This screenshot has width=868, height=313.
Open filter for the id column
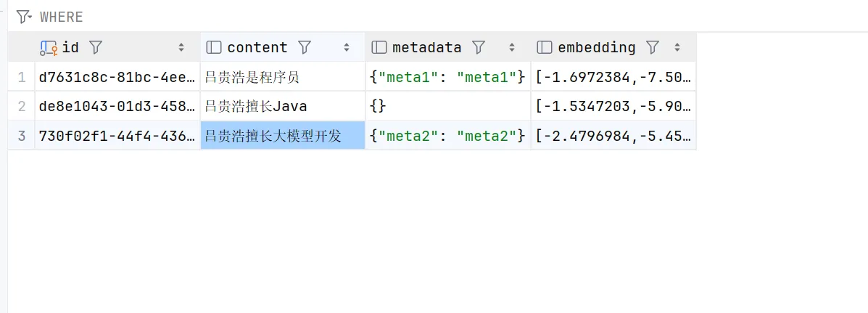[x=96, y=47]
